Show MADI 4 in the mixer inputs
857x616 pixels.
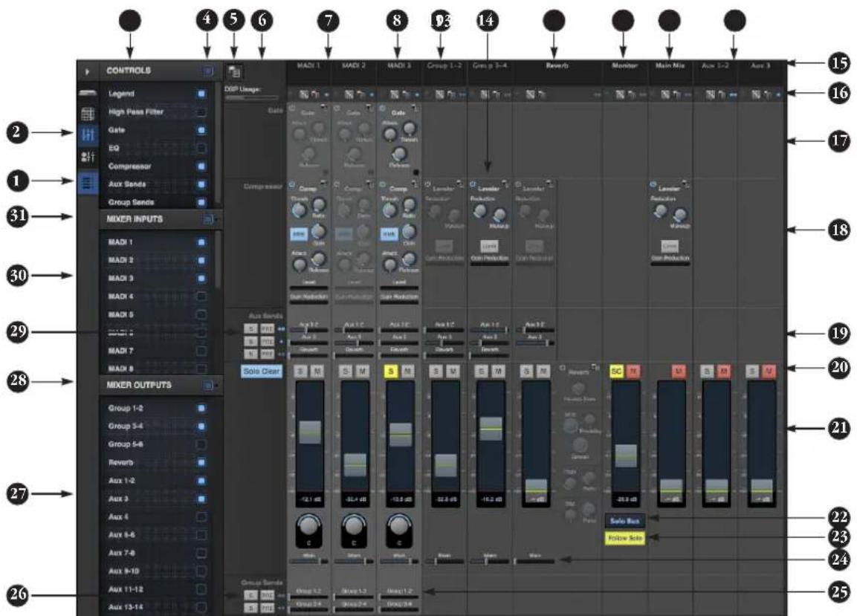201,296
